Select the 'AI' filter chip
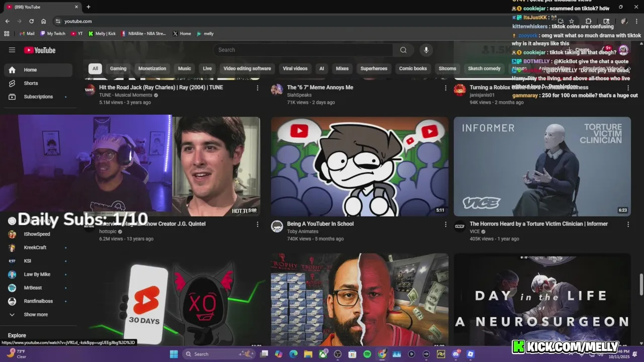Image resolution: width=644 pixels, height=362 pixels. pyautogui.click(x=321, y=69)
